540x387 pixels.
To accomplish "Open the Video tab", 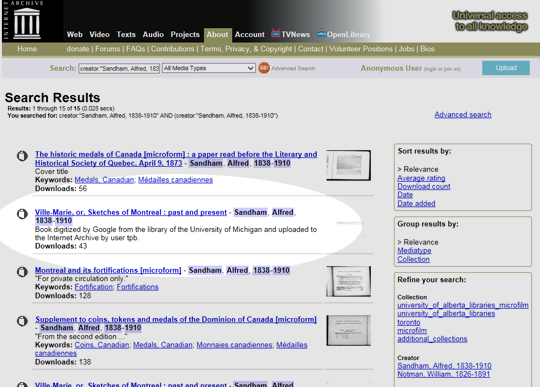I will 100,34.
